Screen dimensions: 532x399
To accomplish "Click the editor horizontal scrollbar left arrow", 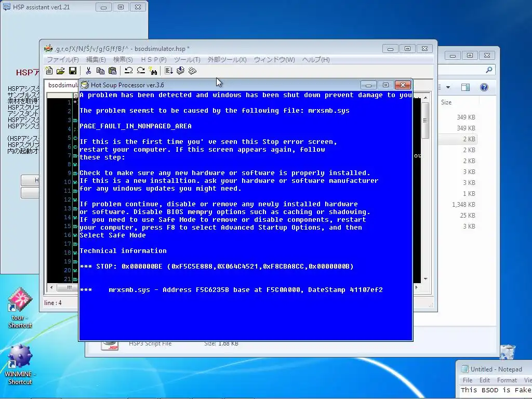I will pyautogui.click(x=51, y=287).
